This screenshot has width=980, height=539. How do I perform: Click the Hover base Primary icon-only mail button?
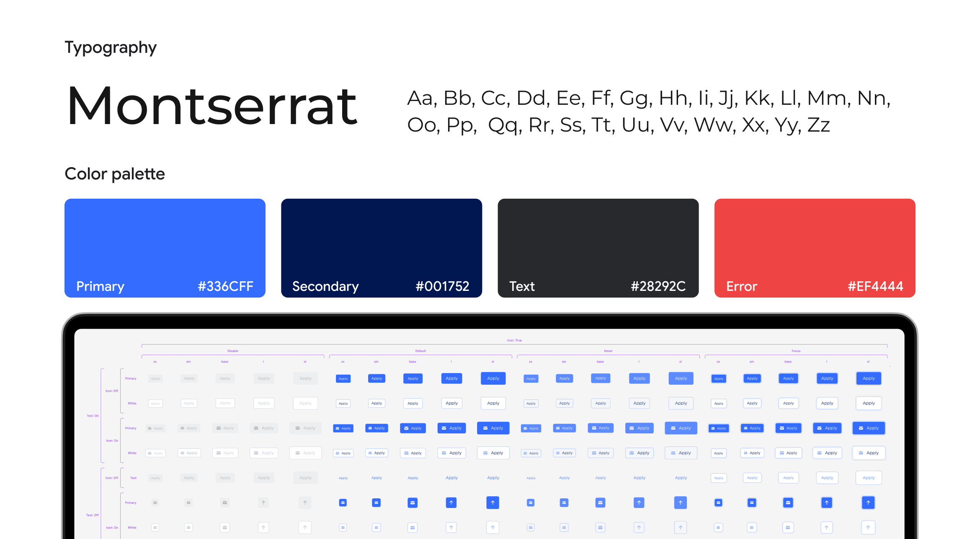point(601,503)
